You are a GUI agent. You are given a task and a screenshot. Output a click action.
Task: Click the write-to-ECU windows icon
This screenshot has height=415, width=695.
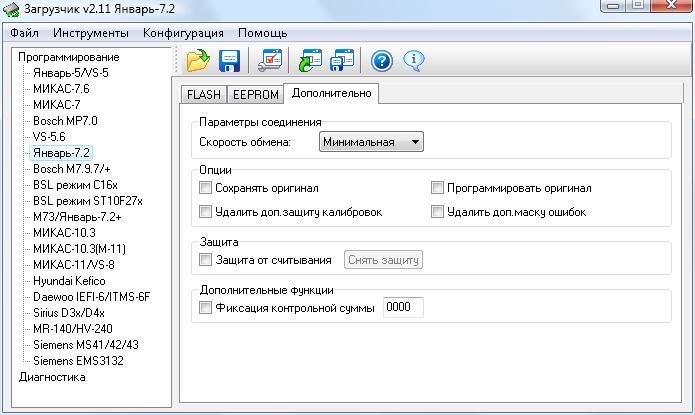[342, 60]
